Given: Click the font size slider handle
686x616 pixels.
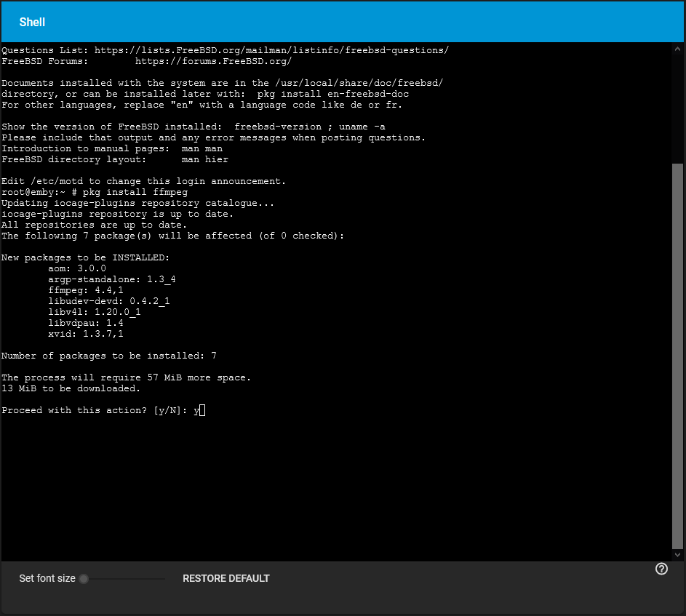Looking at the screenshot, I should (84, 579).
